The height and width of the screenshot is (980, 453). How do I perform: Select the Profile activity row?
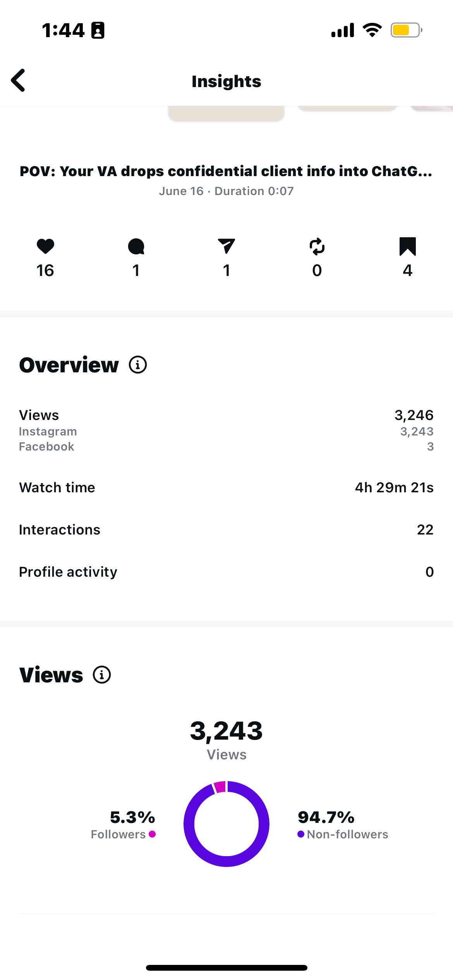226,572
